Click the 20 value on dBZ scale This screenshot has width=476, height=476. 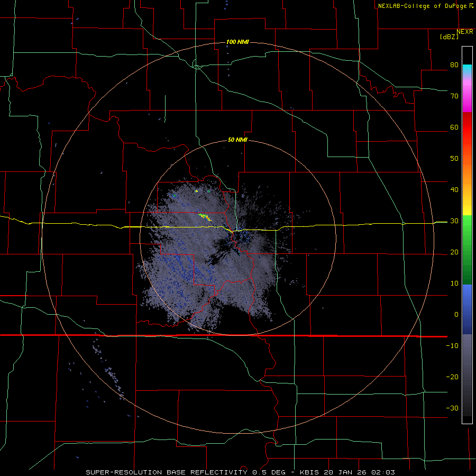(x=454, y=252)
